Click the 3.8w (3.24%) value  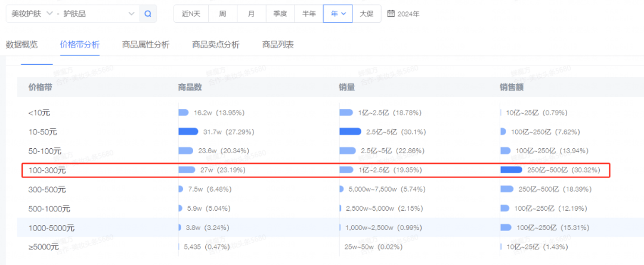(208, 227)
